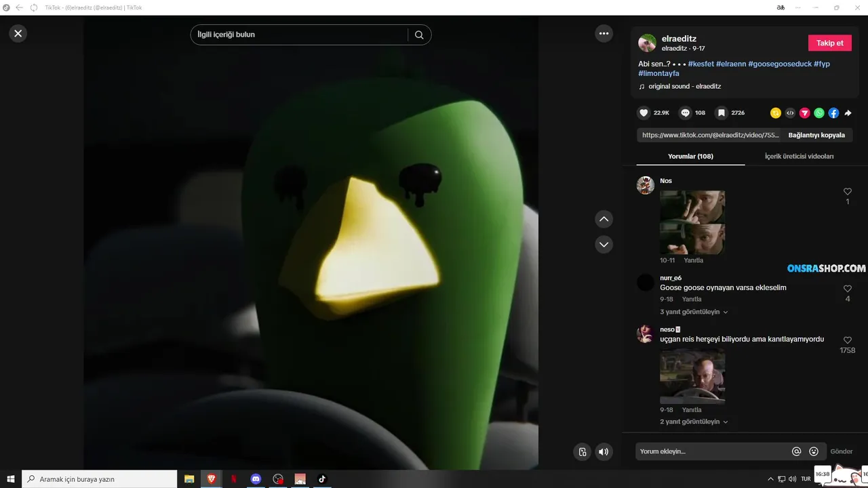
Task: Like the neso comment
Action: [847, 340]
